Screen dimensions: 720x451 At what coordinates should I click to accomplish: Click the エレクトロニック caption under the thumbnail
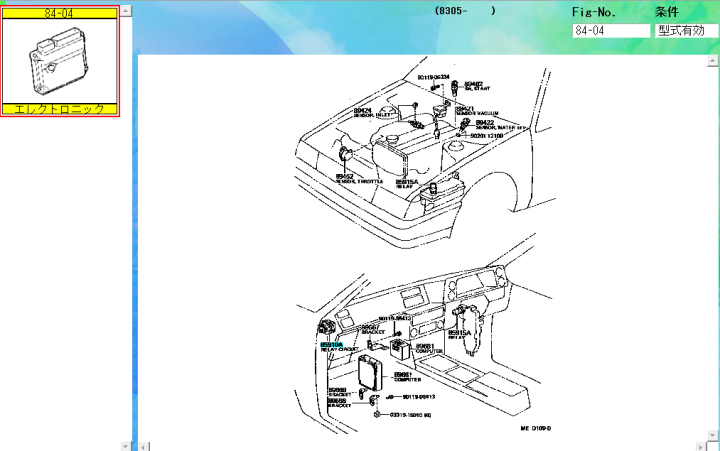click(60, 108)
